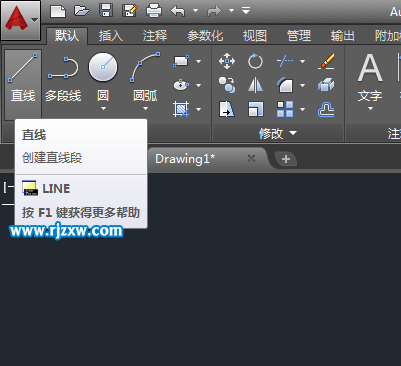The width and height of the screenshot is (401, 366).
Task: Click the Explode tool icon
Action: click(x=326, y=85)
